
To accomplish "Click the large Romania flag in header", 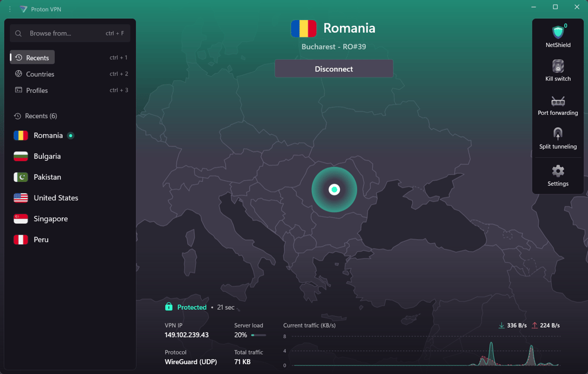I will click(303, 29).
